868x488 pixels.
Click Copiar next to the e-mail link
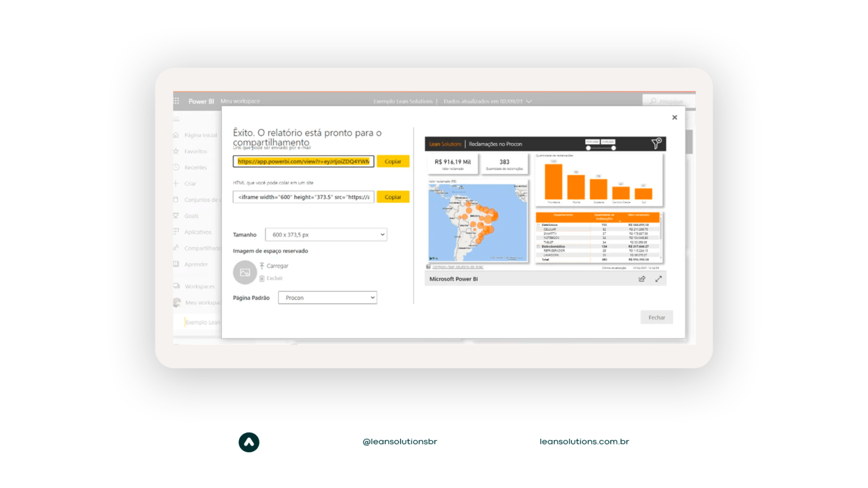point(393,161)
